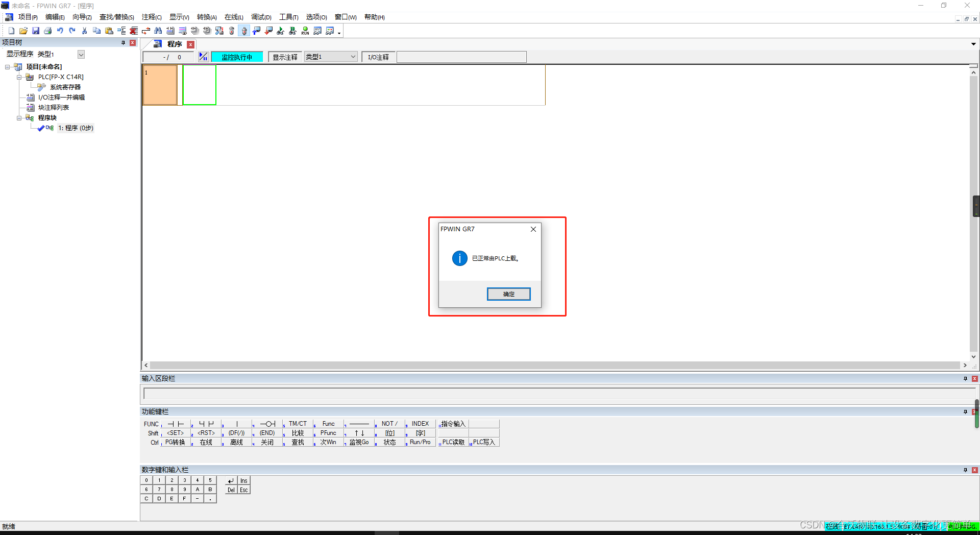The width and height of the screenshot is (980, 535).
Task: Click the green RUN mode icon
Action: point(305,31)
